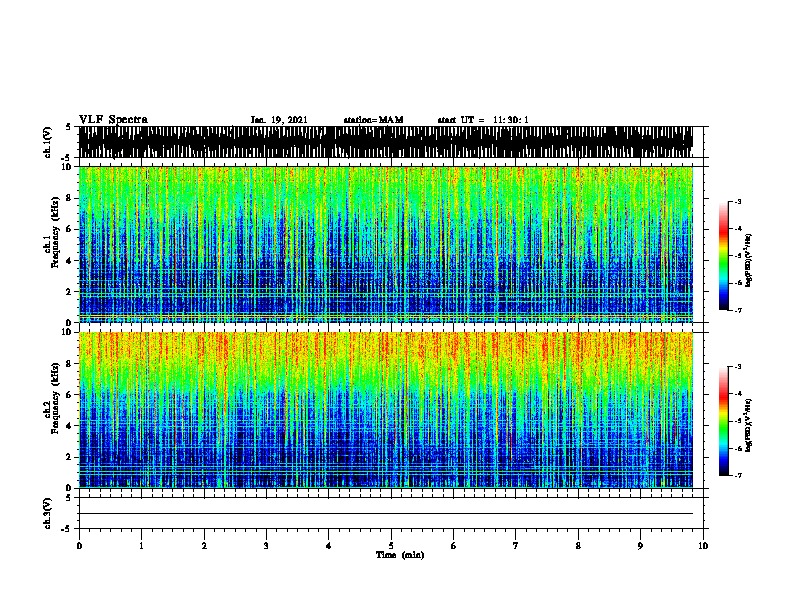
Task: Click the "10" tick on ch.1 frequency axis
Action: [x=66, y=167]
